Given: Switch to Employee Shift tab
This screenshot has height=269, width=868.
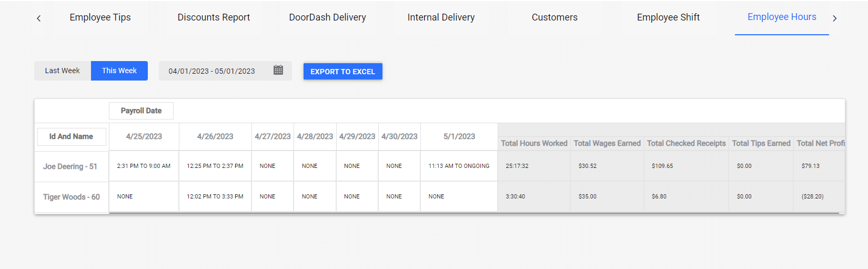Looking at the screenshot, I should coord(668,17).
